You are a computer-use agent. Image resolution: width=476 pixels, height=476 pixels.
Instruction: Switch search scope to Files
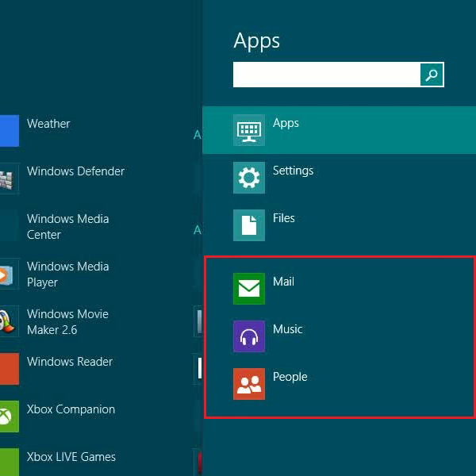(x=283, y=218)
